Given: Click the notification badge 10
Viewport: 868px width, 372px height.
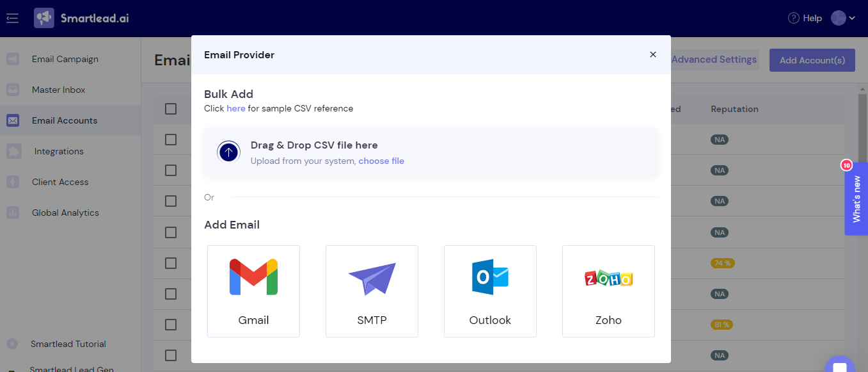Looking at the screenshot, I should [846, 165].
